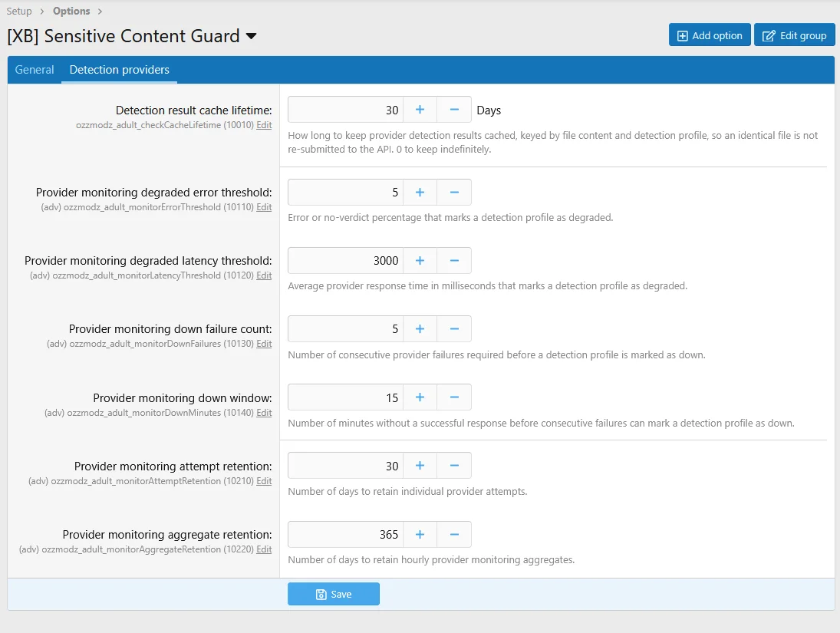
Task: Raise Provider monitoring down window minutes
Action: coord(420,397)
